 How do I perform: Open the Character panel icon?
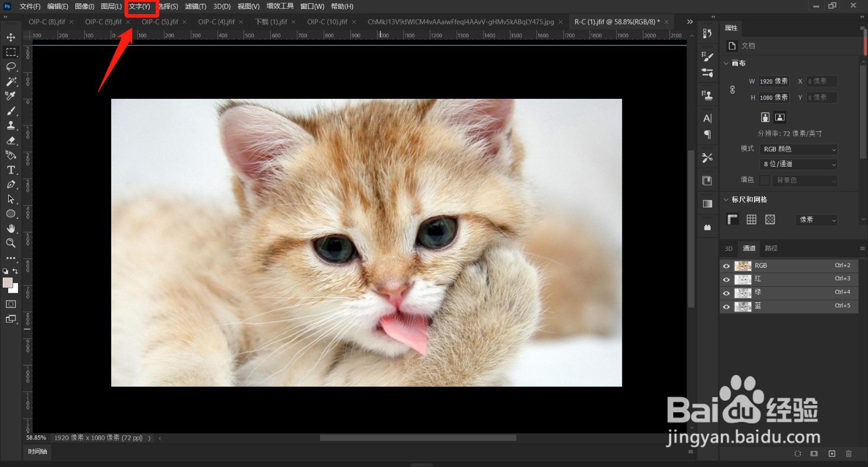point(707,118)
